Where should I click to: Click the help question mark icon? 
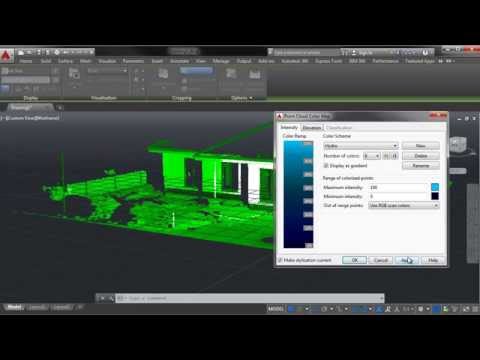(425, 53)
